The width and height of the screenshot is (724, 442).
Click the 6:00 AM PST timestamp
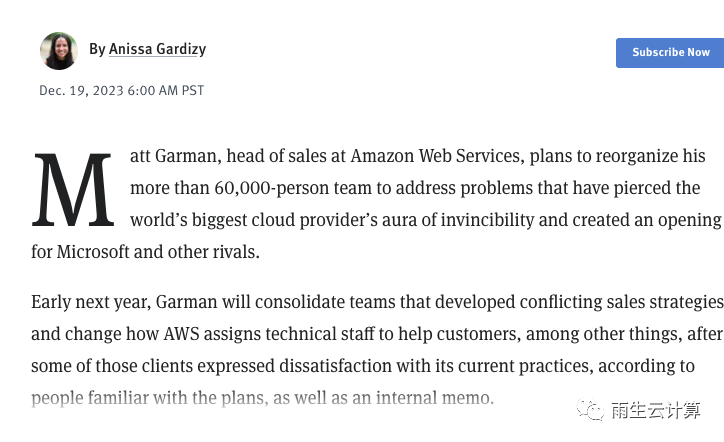click(166, 90)
